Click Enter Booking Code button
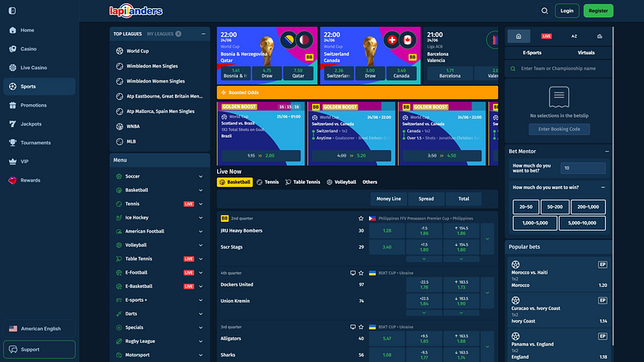This screenshot has width=644, height=362. pos(559,129)
